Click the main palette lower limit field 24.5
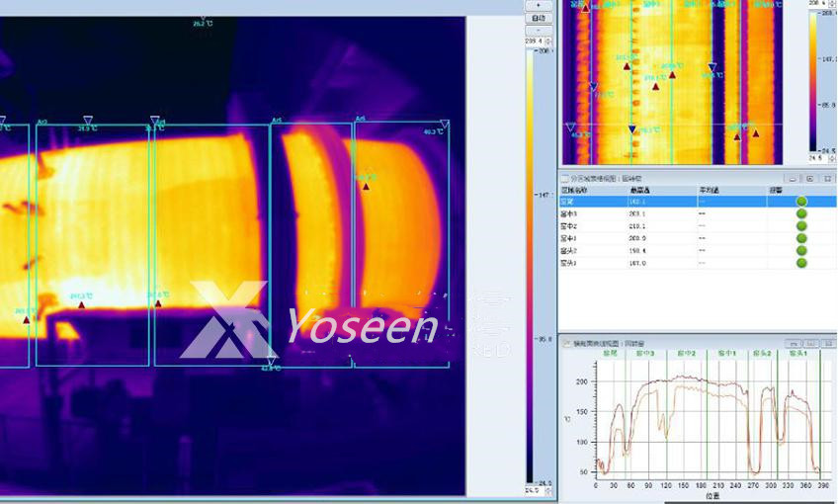Screen dimensions: 838x504 pos(533,490)
